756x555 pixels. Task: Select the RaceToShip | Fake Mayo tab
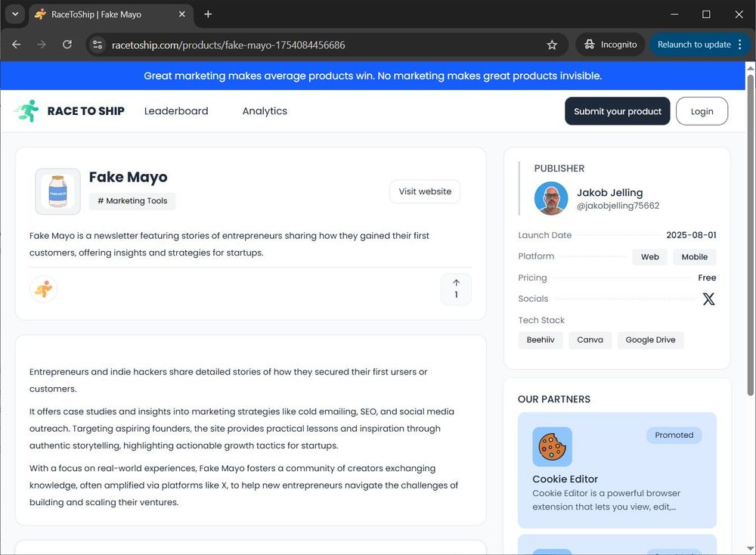(x=111, y=14)
